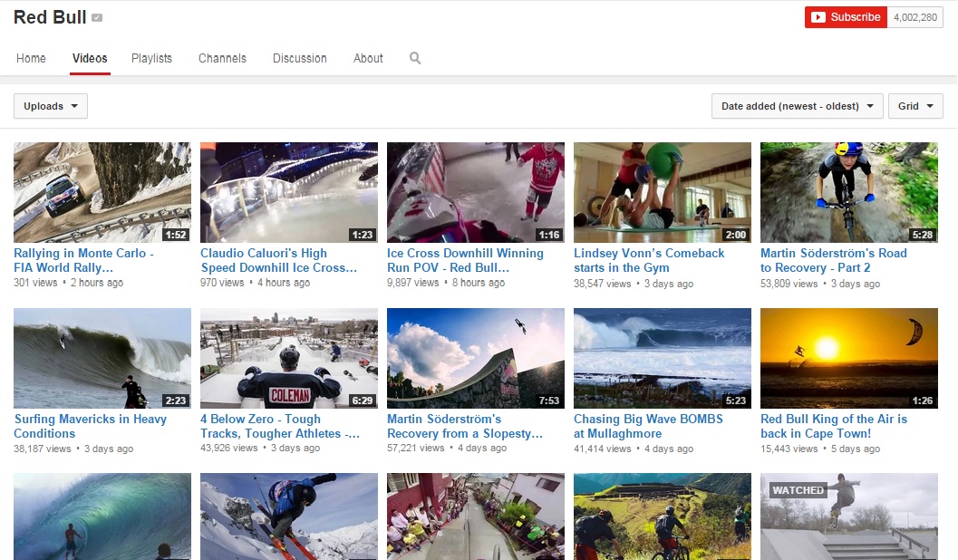Click title Lindsey Vonn's Comeback starts in Gym
This screenshot has height=560, width=958.
pos(649,260)
